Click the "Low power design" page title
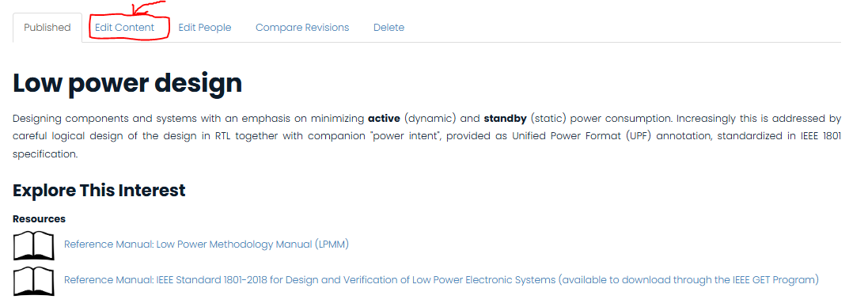This screenshot has width=868, height=307. [x=127, y=83]
